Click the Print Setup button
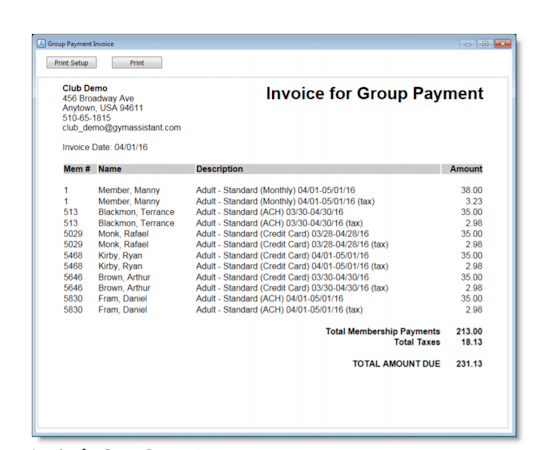 (72, 63)
